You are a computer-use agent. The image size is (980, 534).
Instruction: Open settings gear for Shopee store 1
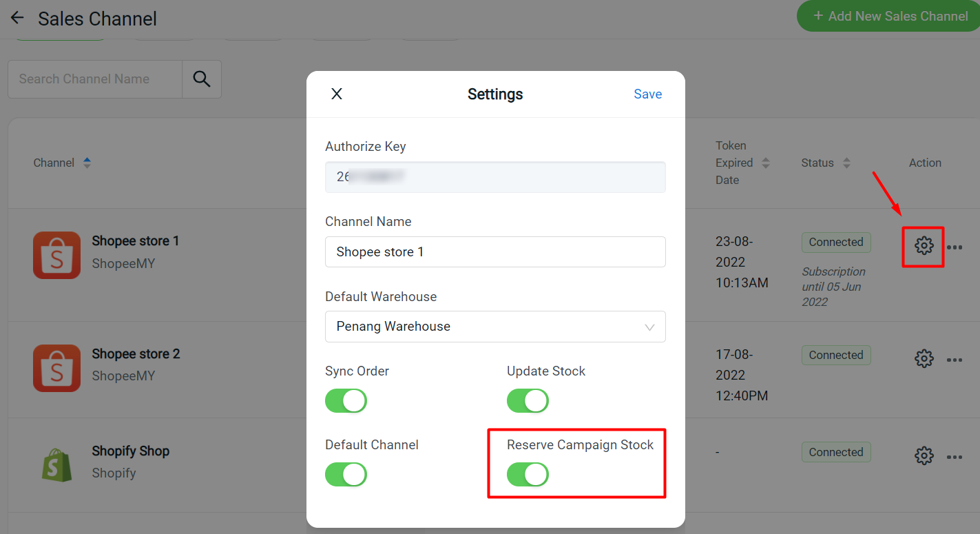pos(924,245)
